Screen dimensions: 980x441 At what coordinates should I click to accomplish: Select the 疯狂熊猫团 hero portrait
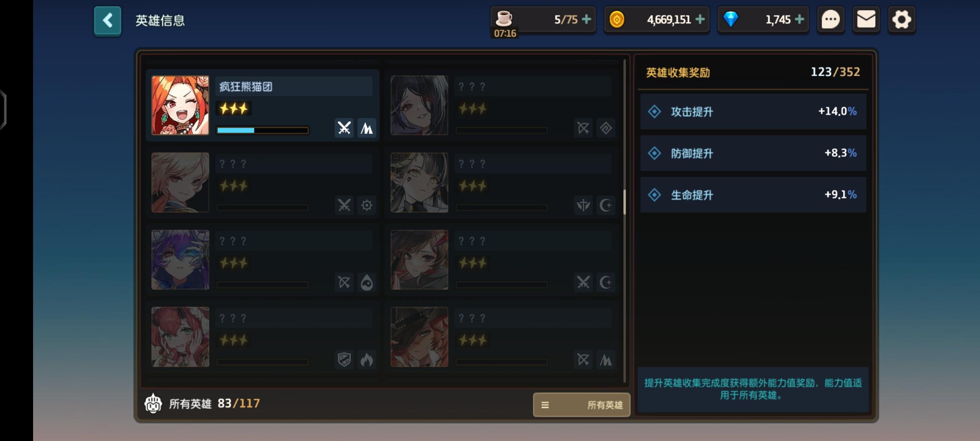click(180, 105)
